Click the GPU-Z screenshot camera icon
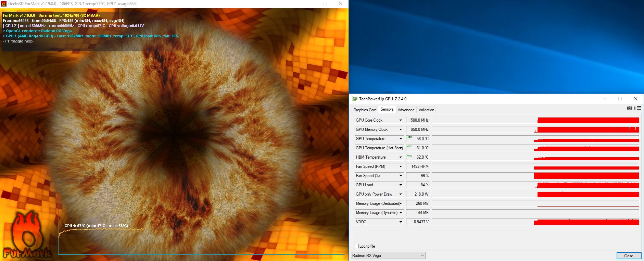This screenshot has width=644, height=261. (x=630, y=108)
